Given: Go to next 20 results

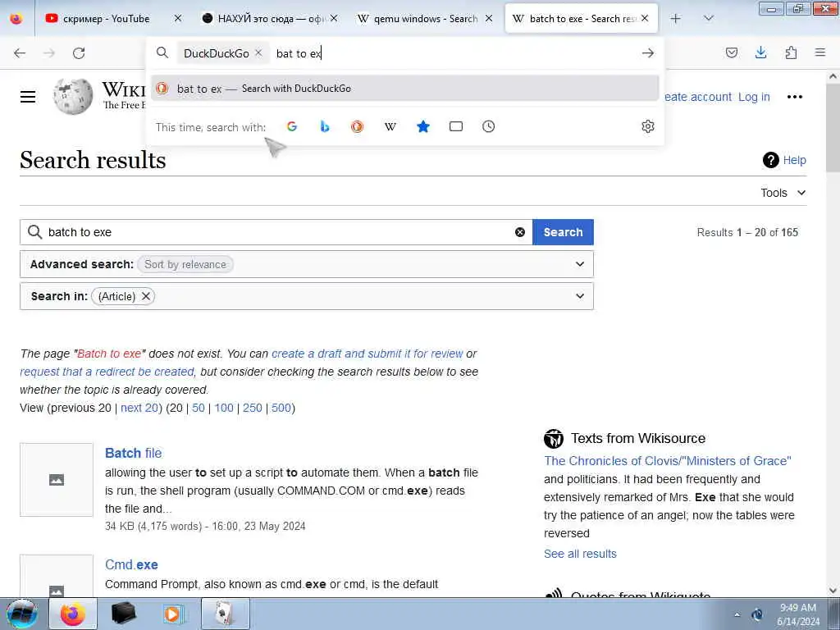Looking at the screenshot, I should pyautogui.click(x=139, y=408).
